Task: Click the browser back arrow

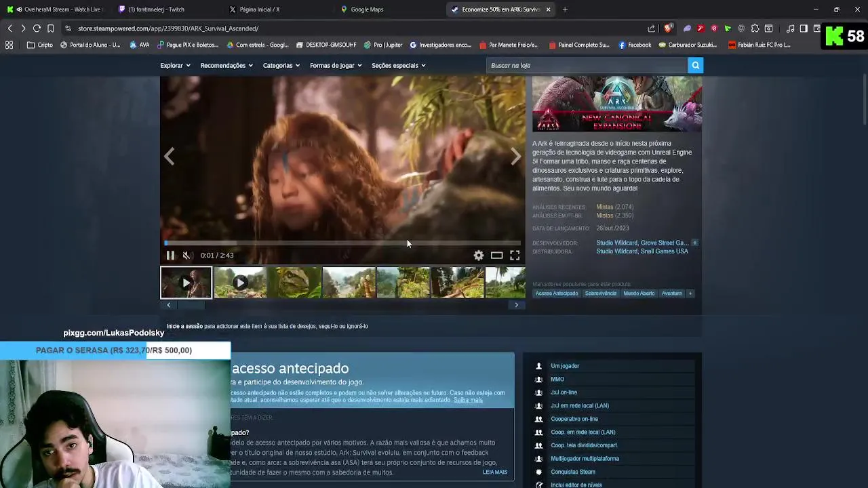Action: click(x=9, y=28)
